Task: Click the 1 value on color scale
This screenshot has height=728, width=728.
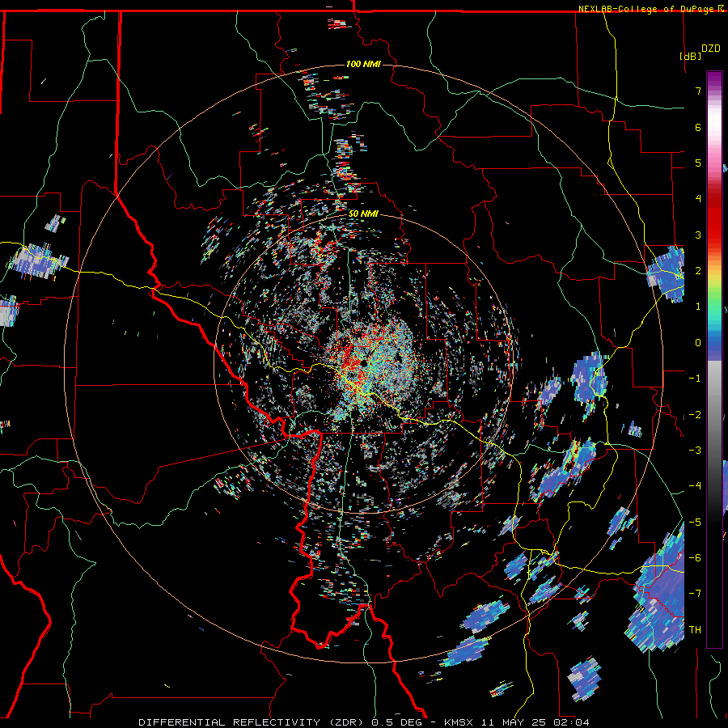Action: [x=698, y=307]
